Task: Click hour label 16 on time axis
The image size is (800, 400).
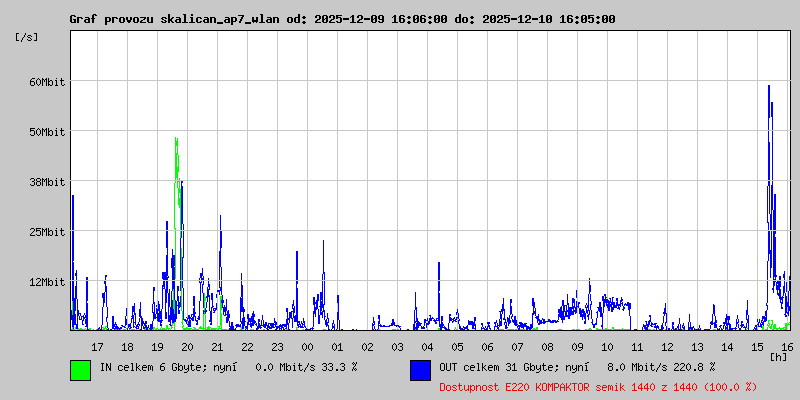Action: [x=785, y=347]
